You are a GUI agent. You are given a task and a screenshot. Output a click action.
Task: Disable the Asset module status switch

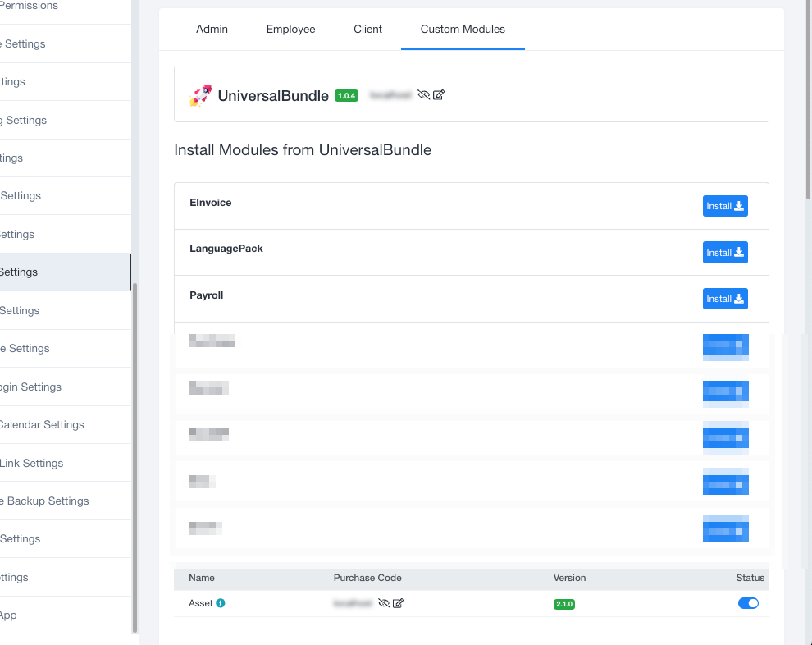point(748,603)
